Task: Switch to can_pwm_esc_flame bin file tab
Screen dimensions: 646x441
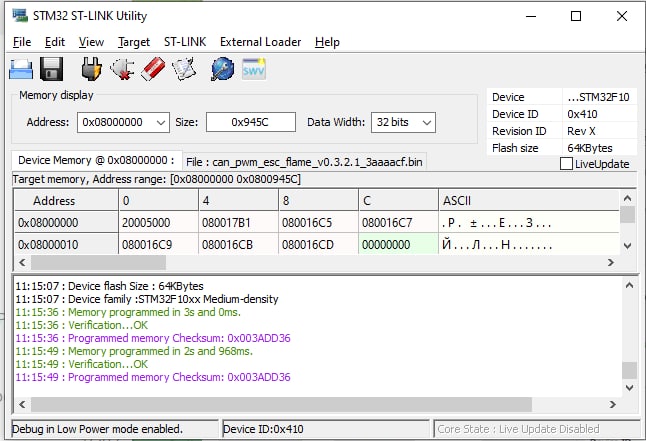Action: pyautogui.click(x=304, y=162)
